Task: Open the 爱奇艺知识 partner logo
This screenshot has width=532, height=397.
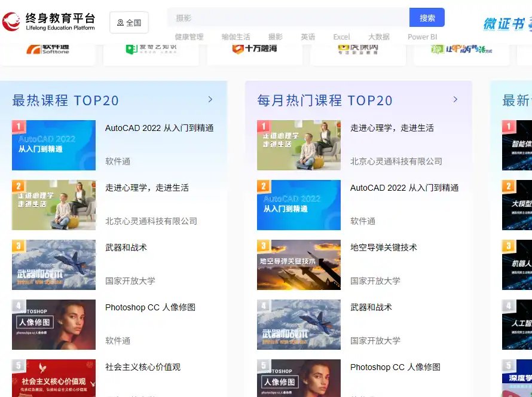Action: coord(151,50)
